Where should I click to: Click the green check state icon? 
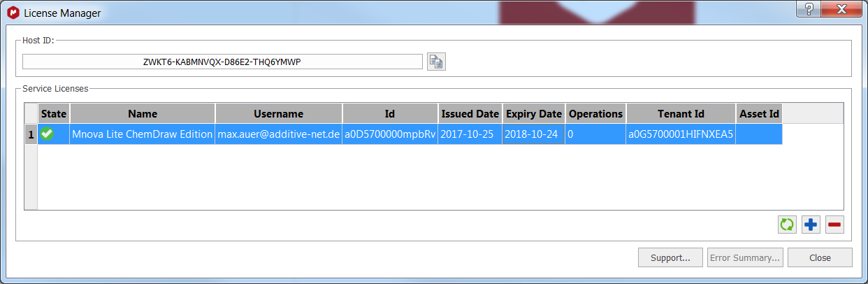click(47, 134)
